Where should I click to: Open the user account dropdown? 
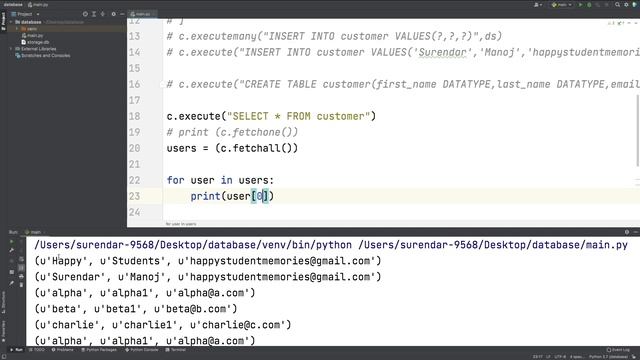click(x=538, y=4)
